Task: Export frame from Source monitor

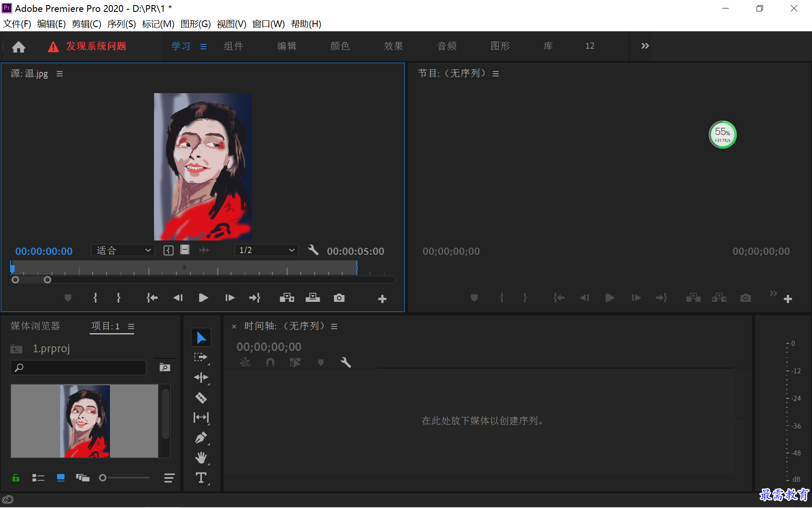Action: point(339,298)
